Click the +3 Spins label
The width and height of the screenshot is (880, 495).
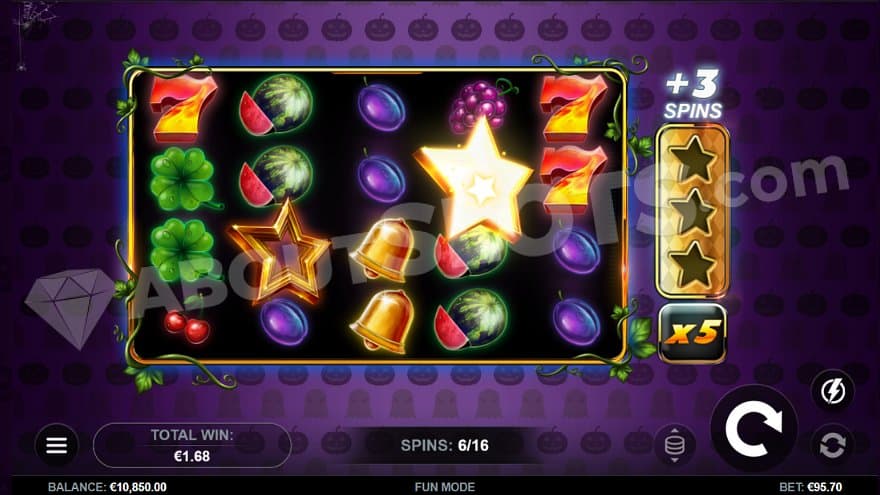coord(693,94)
